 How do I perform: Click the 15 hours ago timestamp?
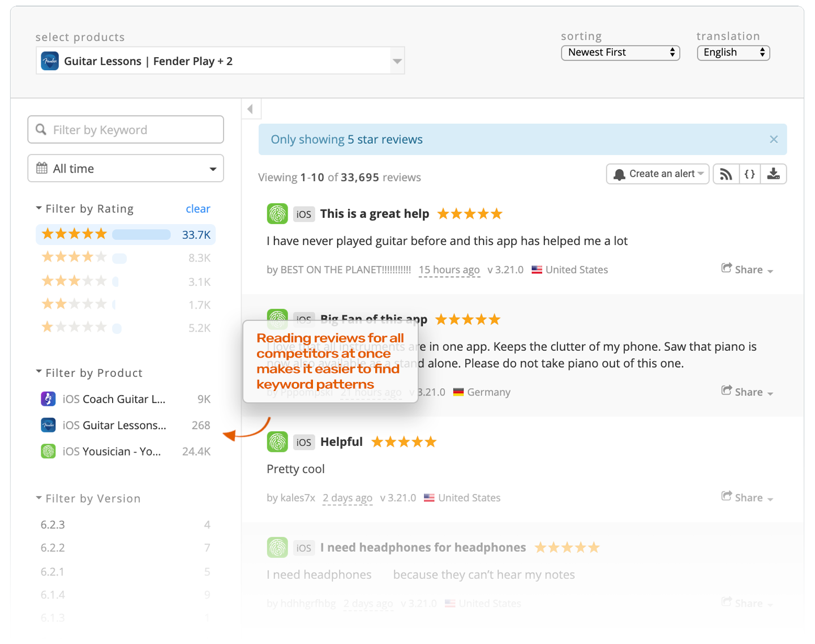click(449, 270)
